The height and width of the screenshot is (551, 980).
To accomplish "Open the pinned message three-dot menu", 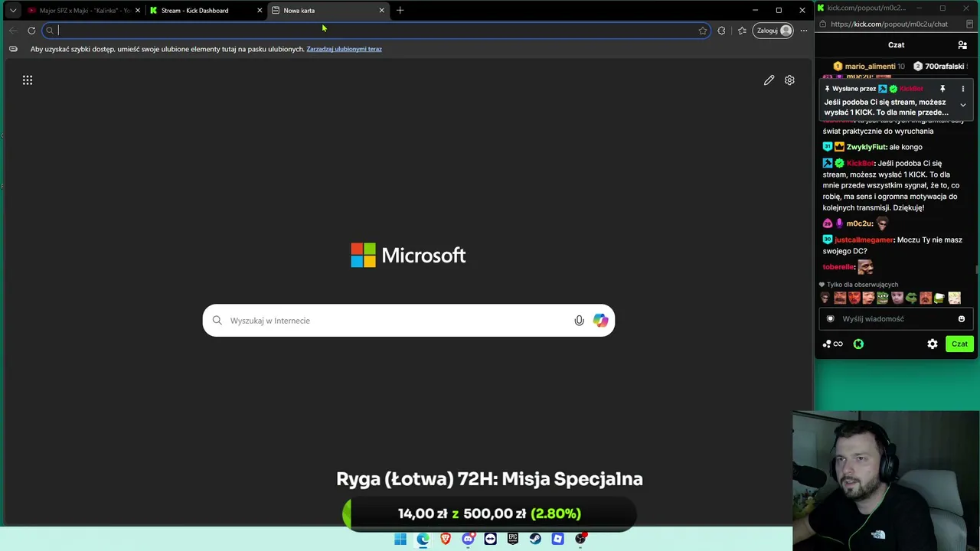I will [963, 89].
